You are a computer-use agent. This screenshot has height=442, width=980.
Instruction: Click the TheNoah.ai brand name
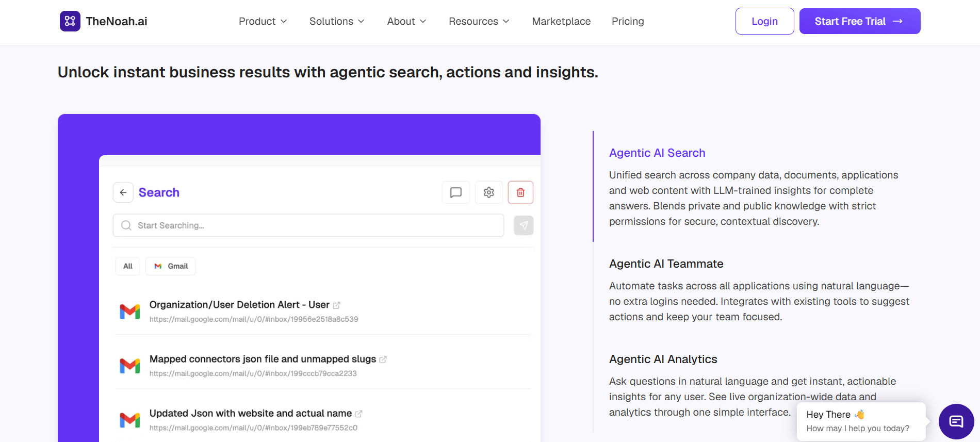coord(117,21)
